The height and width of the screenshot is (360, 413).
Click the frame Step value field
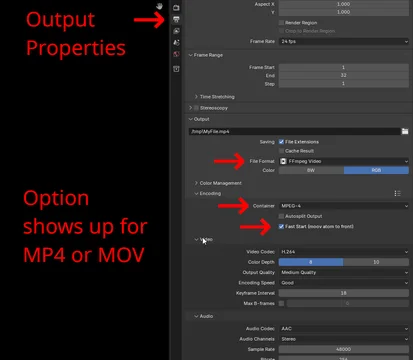tap(344, 84)
